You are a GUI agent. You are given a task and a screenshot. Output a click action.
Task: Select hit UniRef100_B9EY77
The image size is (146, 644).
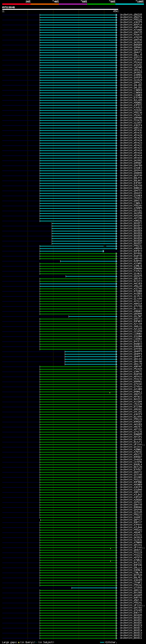point(131,613)
